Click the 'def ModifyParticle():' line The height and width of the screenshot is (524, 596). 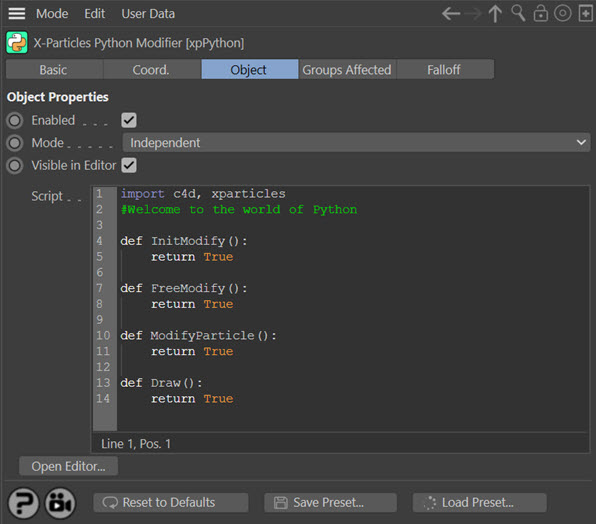(x=198, y=336)
